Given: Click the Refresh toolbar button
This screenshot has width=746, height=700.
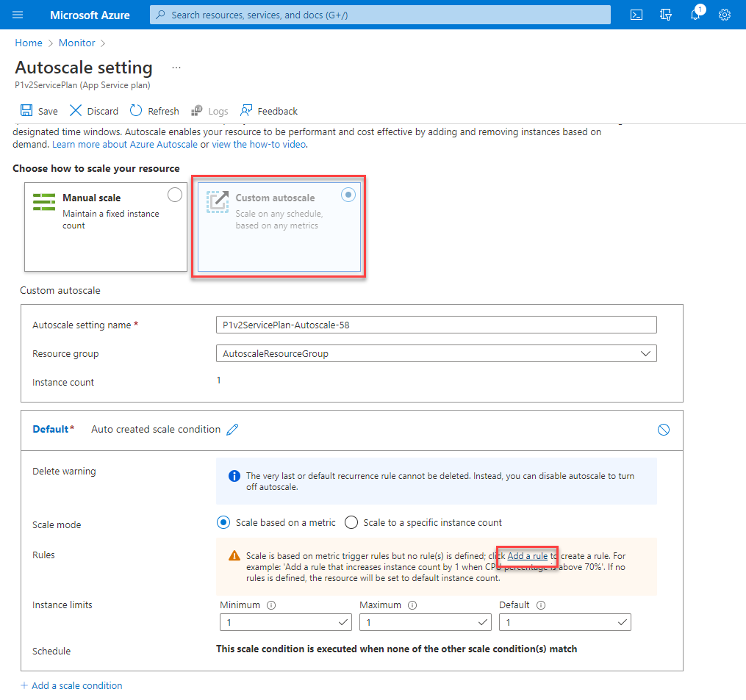Looking at the screenshot, I should [x=154, y=111].
